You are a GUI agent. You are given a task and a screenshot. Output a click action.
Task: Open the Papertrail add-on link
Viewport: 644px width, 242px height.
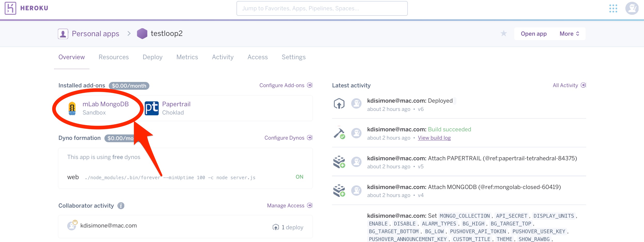click(x=176, y=104)
